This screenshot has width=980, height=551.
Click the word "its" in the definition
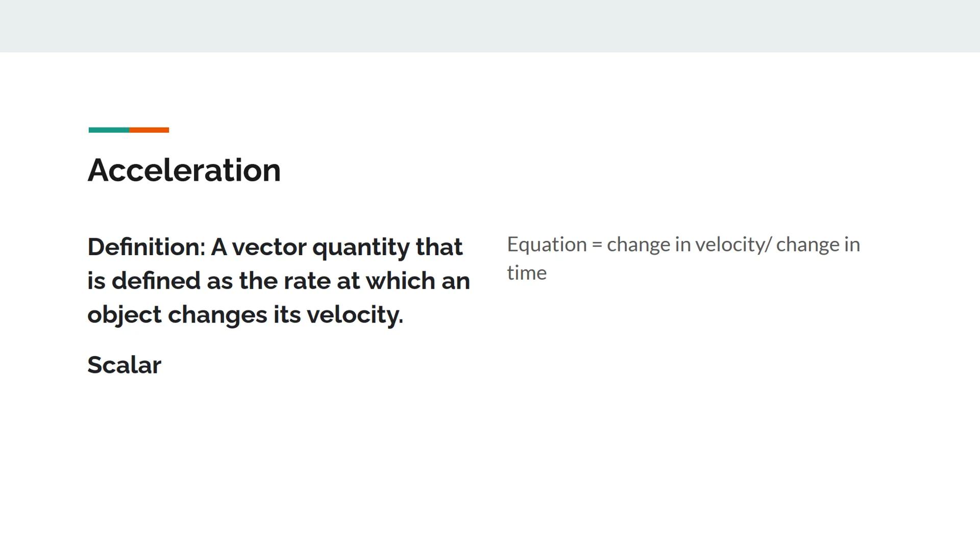tap(287, 315)
